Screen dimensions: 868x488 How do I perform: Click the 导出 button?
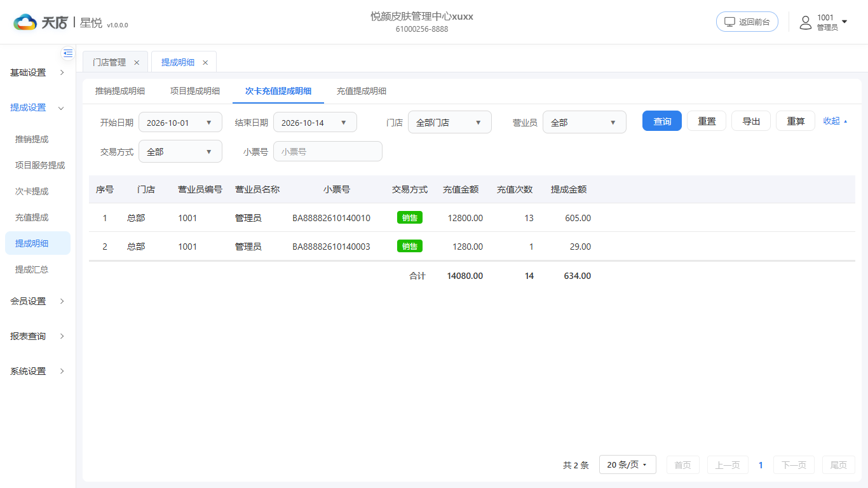point(751,121)
